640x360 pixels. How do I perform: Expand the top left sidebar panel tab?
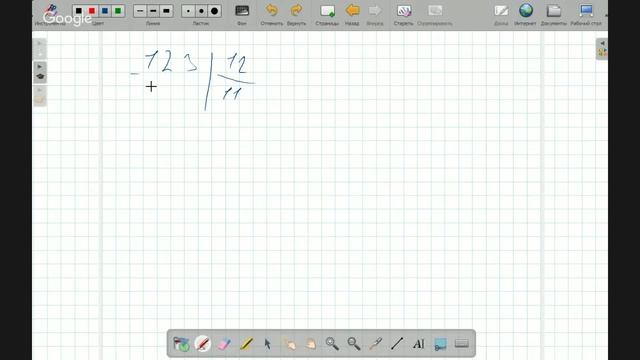pos(40,49)
